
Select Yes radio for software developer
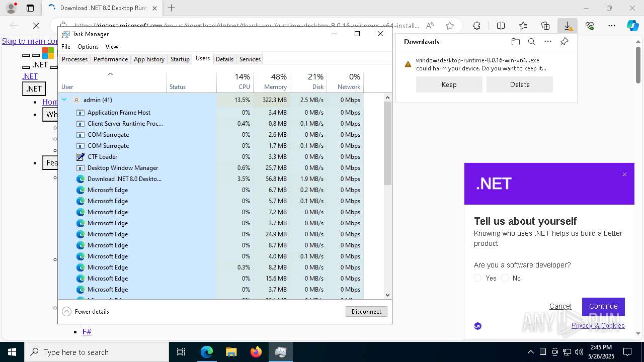coord(477,278)
